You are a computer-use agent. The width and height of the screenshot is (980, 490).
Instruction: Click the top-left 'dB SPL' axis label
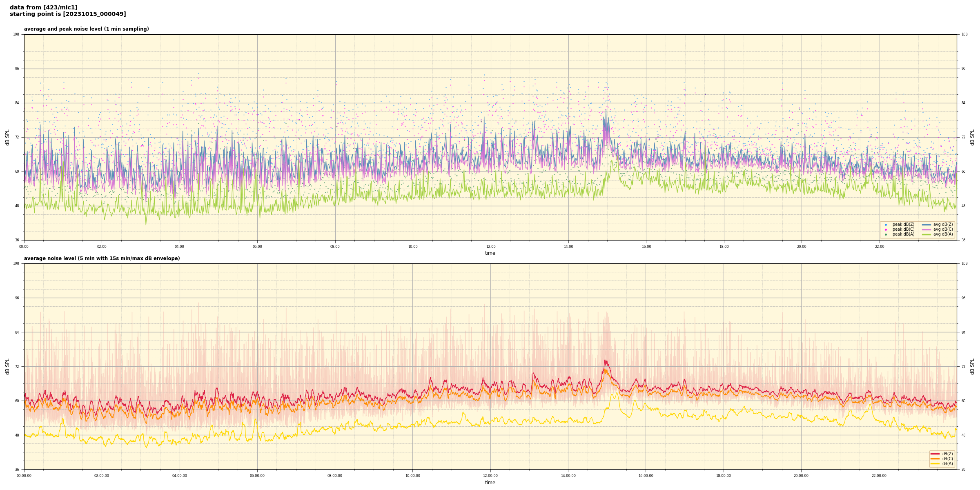[x=7, y=137]
